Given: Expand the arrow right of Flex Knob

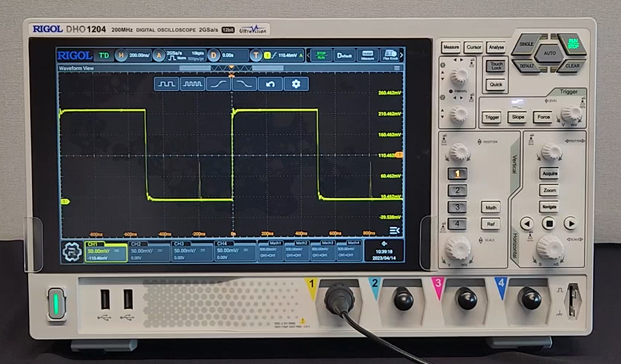Looking at the screenshot, I should point(402,55).
